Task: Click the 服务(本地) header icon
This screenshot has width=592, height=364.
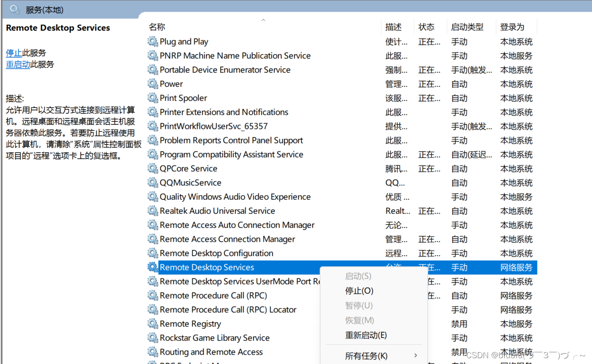Action: [14, 9]
